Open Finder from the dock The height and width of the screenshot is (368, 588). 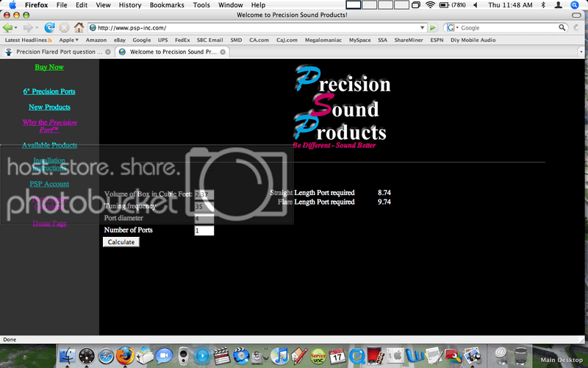68,355
